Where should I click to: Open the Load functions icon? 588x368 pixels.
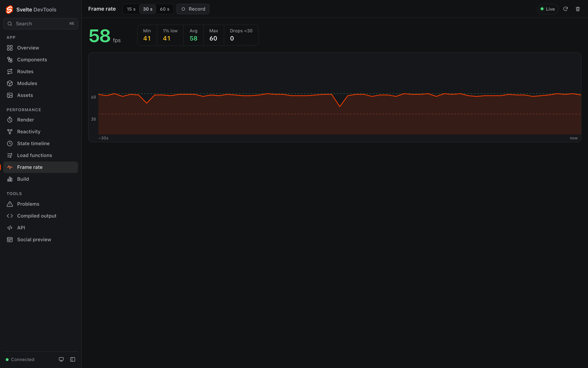tap(10, 155)
